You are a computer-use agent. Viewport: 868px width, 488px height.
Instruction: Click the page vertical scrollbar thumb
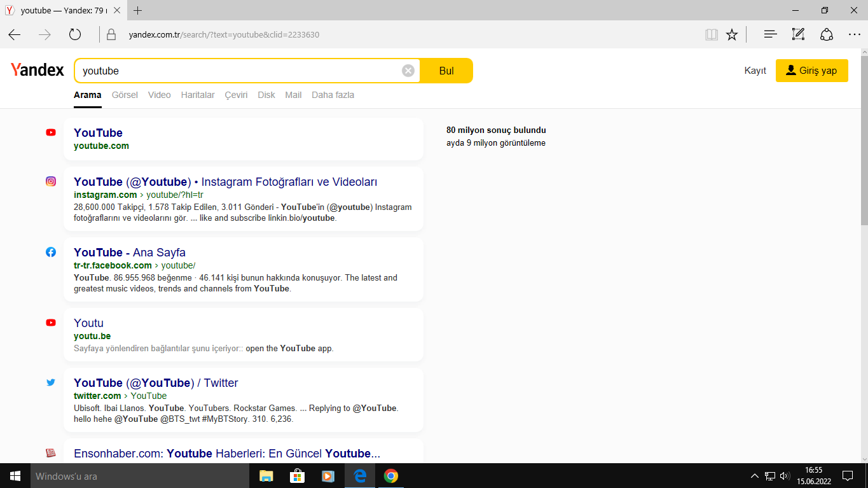[x=864, y=141]
